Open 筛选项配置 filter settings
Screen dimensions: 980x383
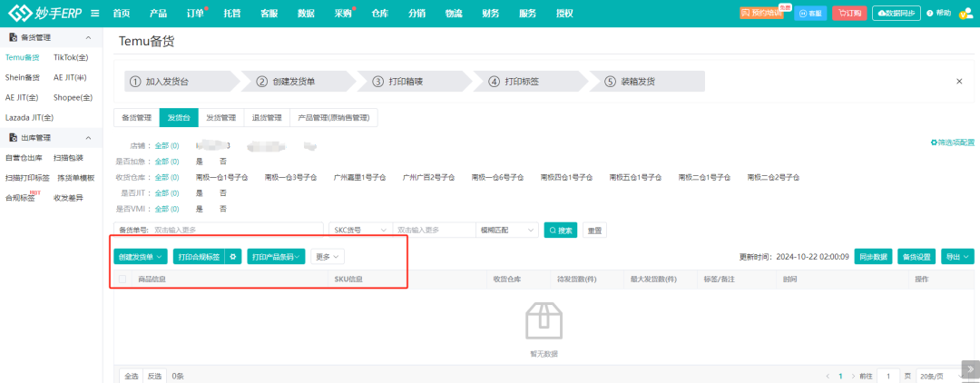(x=953, y=142)
